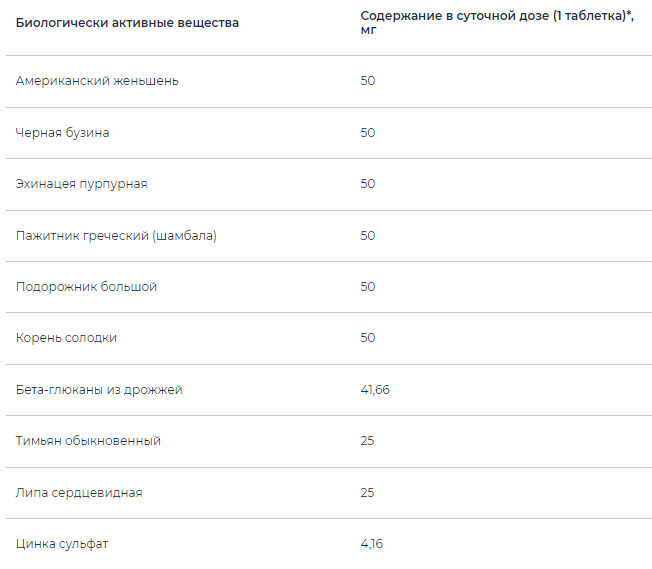Select the 'Подорожник большой' row label
Image resolution: width=652 pixels, height=569 pixels.
(86, 287)
